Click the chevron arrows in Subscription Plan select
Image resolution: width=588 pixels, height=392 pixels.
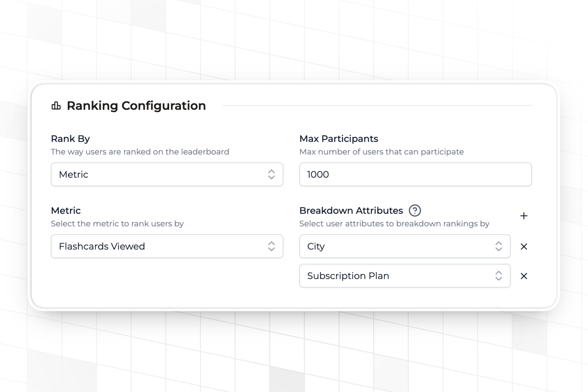tap(499, 276)
